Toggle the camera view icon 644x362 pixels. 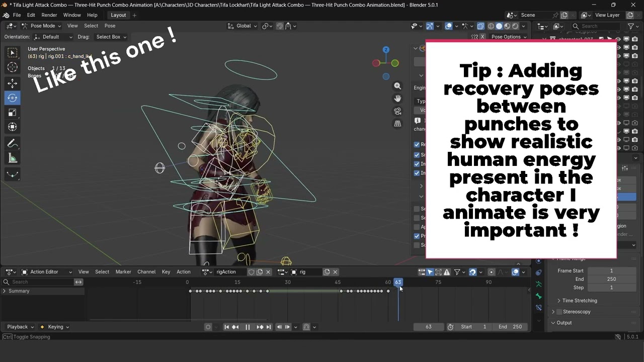click(x=397, y=111)
